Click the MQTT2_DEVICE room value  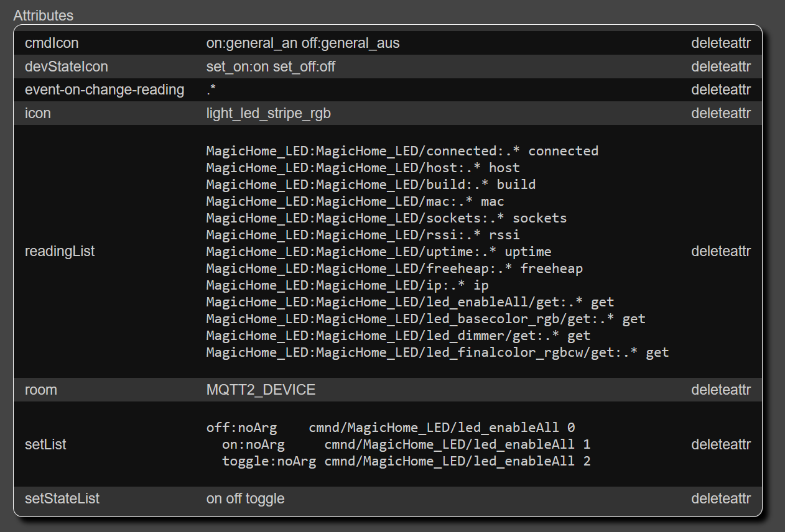[261, 390]
